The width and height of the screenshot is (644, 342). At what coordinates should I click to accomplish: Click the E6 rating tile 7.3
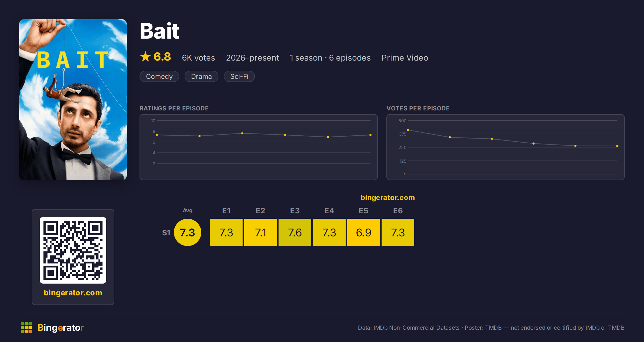(x=398, y=232)
